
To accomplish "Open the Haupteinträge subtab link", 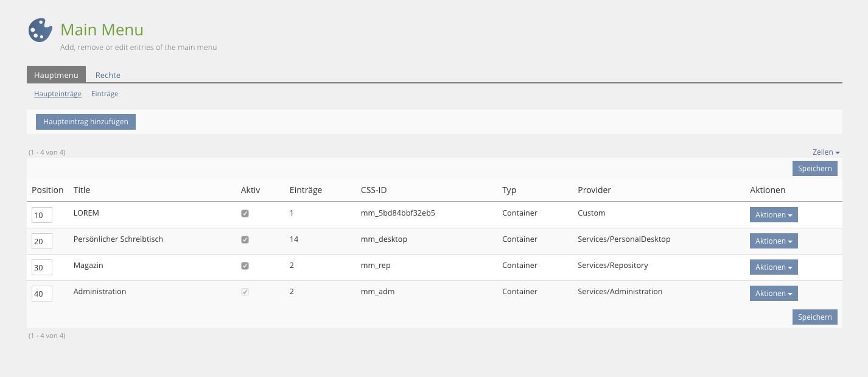I will 58,94.
